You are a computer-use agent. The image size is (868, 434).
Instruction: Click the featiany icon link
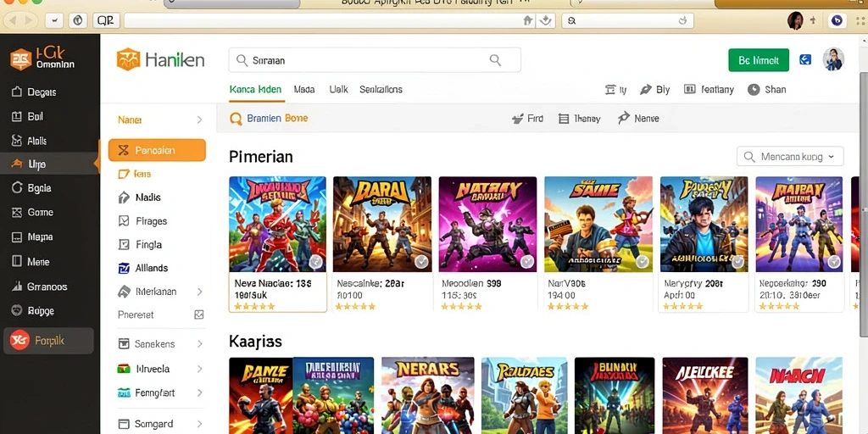[x=709, y=90]
